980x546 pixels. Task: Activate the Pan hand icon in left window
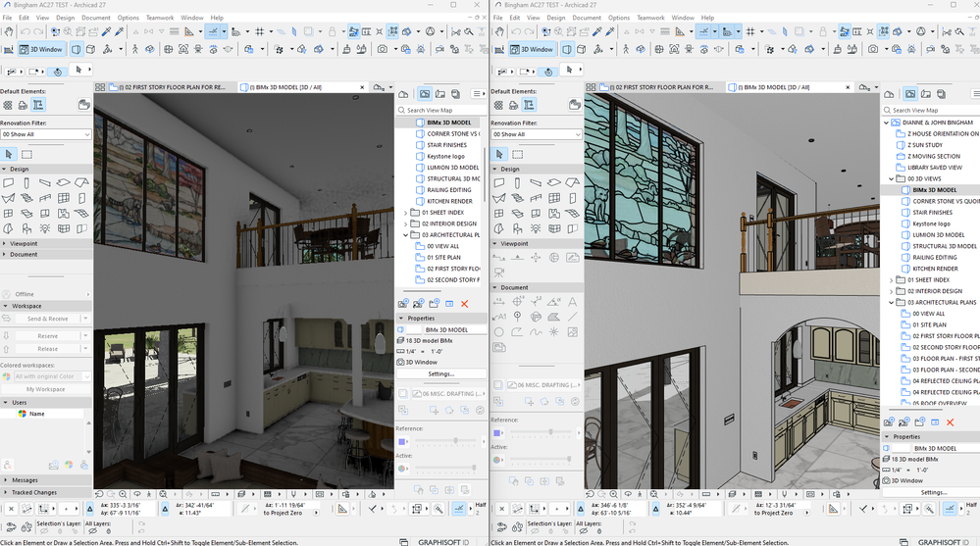click(x=9, y=31)
